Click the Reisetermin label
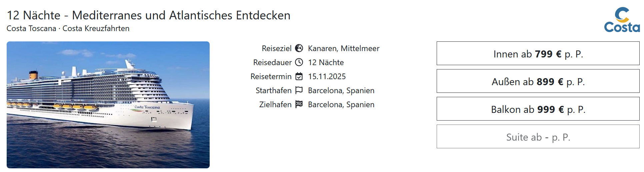 click(271, 76)
